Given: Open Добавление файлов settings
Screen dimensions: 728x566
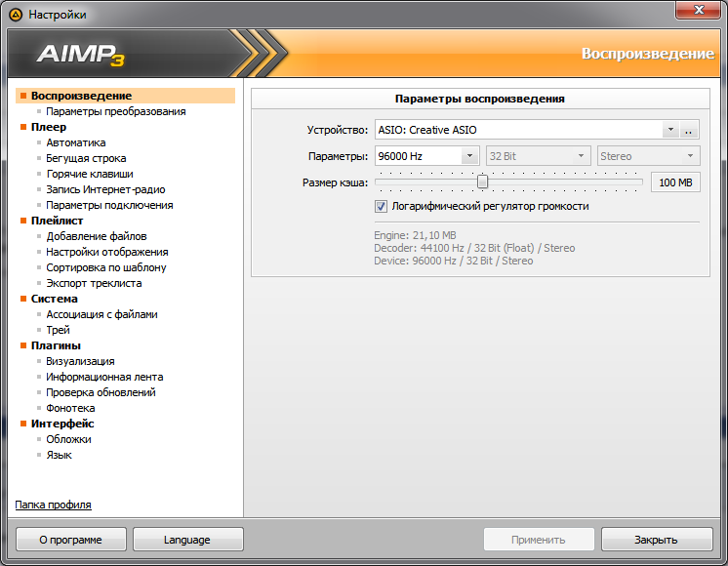Looking at the screenshot, I should point(96,236).
